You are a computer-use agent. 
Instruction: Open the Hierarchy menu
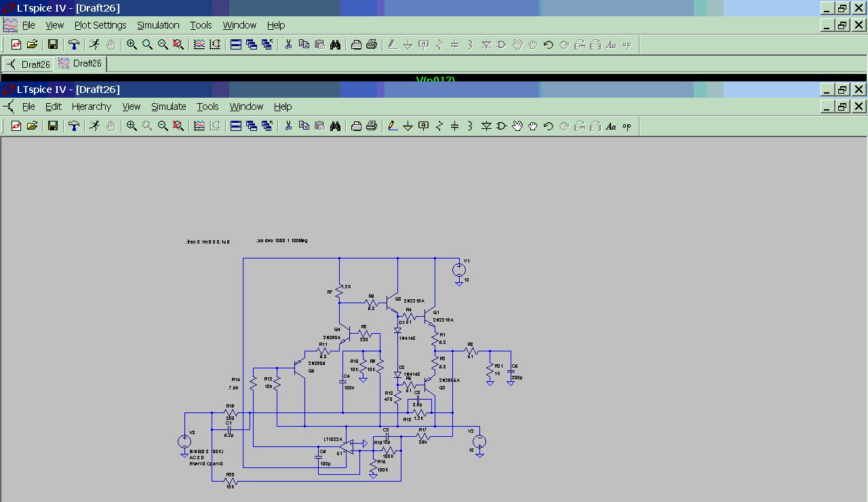coord(92,107)
